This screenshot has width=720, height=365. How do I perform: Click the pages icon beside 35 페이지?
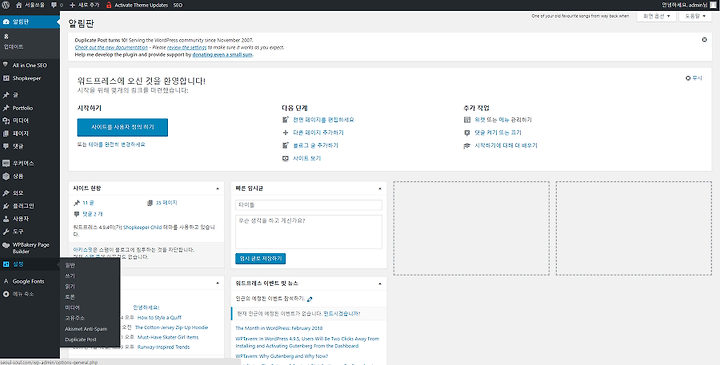[x=150, y=203]
